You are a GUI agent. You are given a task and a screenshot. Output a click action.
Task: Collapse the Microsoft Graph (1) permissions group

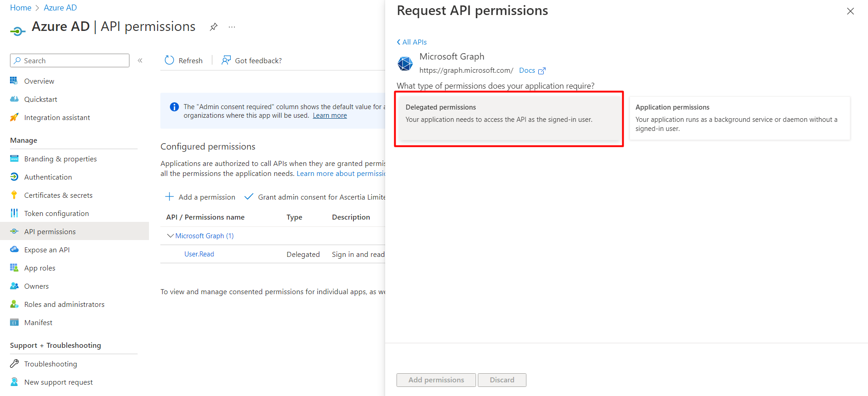click(x=170, y=236)
